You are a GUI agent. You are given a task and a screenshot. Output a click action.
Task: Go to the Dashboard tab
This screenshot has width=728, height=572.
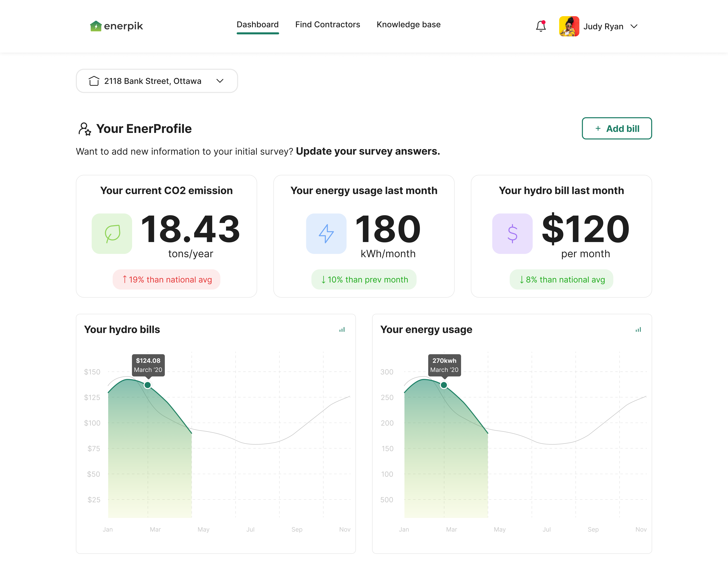pos(257,25)
